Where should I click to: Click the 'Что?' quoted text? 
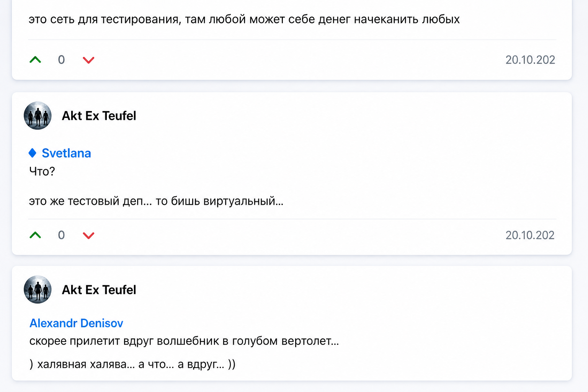(42, 171)
